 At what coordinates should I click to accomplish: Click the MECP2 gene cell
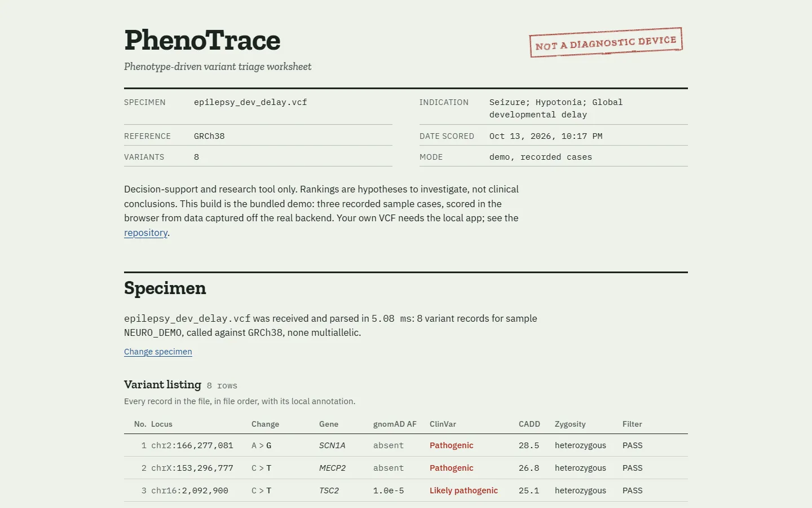coord(332,468)
